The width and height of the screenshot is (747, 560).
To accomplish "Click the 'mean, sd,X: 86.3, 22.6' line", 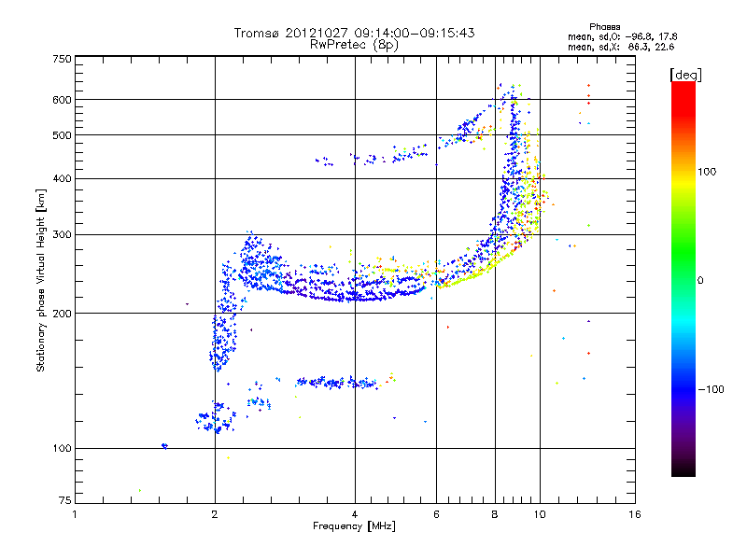I will point(621,47).
